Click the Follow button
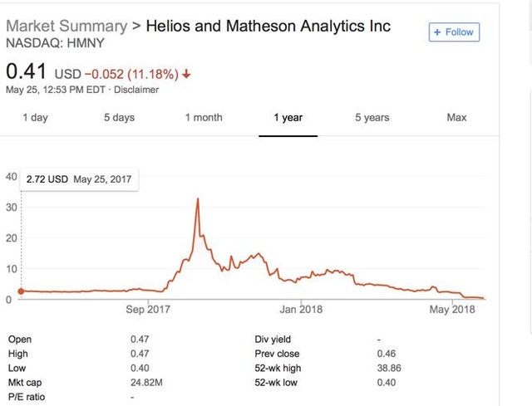 coord(454,32)
